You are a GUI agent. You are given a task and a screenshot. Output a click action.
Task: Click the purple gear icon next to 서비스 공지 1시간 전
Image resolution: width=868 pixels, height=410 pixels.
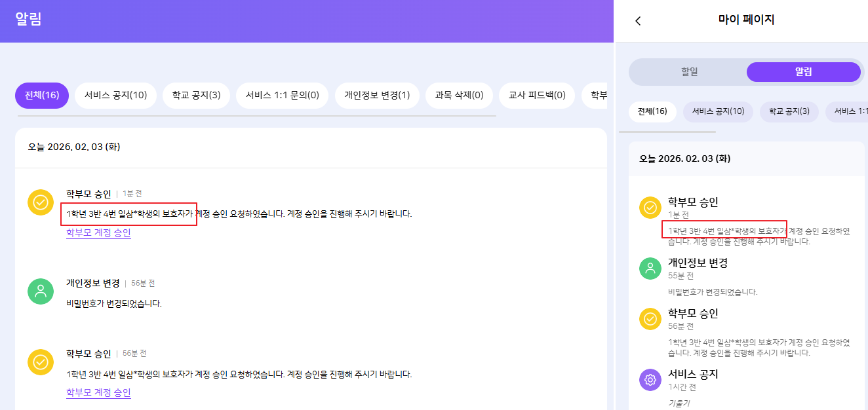tap(650, 379)
